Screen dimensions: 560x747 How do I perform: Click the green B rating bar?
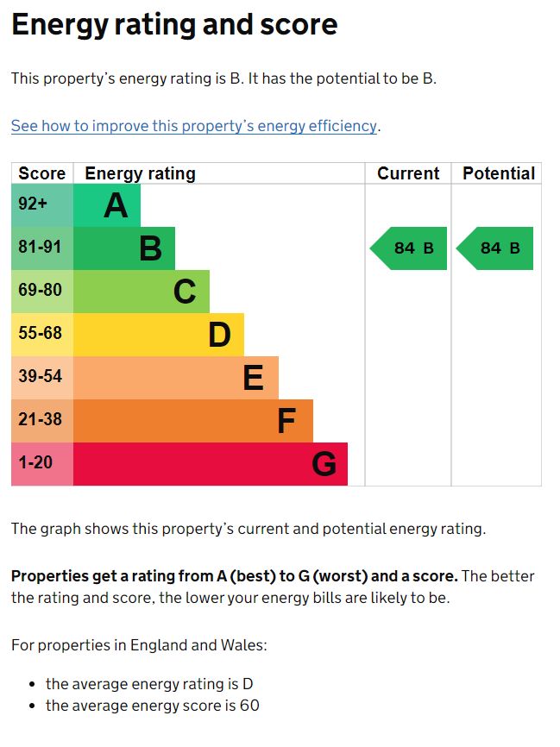tap(124, 248)
